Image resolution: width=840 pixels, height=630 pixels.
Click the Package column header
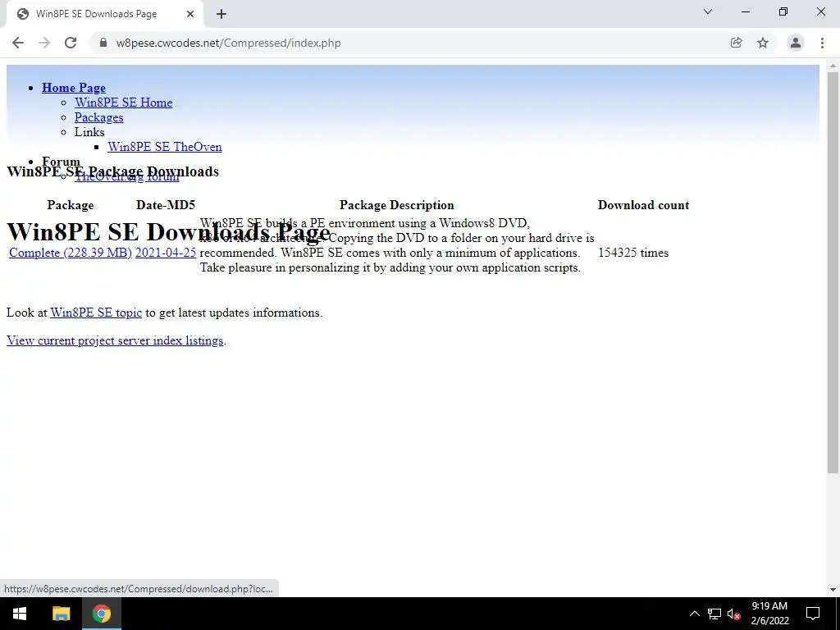(71, 205)
